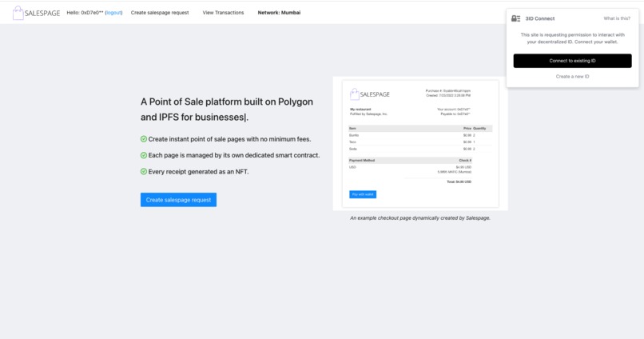
Task: Click the Salespage logo inside example receipt
Action: (x=370, y=94)
